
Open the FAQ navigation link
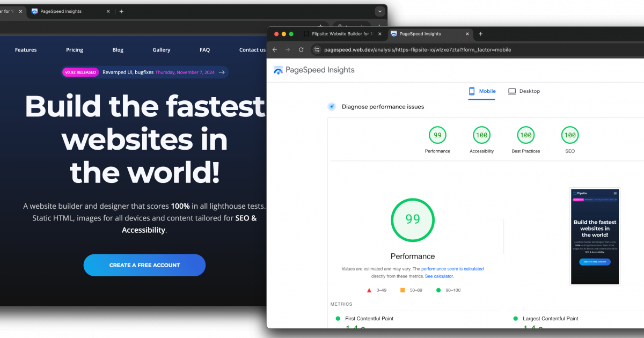tap(204, 49)
